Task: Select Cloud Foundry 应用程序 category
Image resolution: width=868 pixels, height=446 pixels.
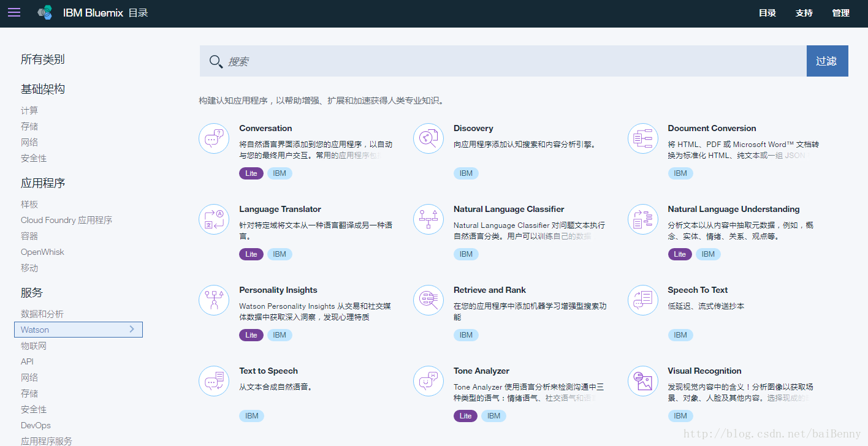Action: [67, 220]
